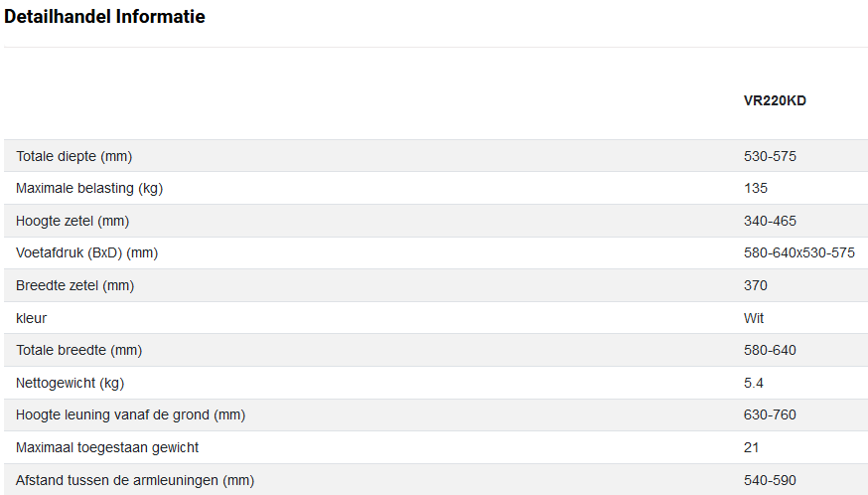Select the Voetafdruk (BxD) (mm) label

(87, 252)
